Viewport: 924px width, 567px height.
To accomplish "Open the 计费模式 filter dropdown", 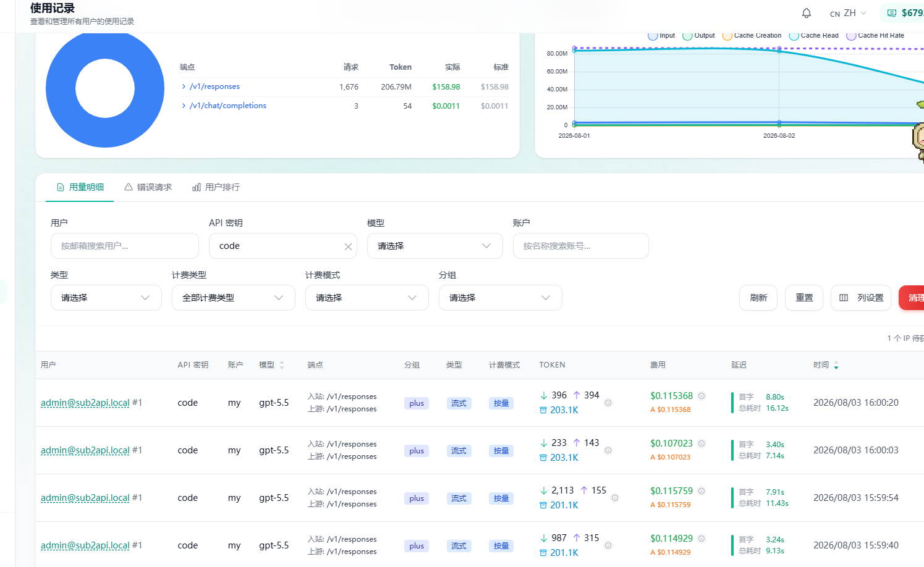I will pos(367,298).
